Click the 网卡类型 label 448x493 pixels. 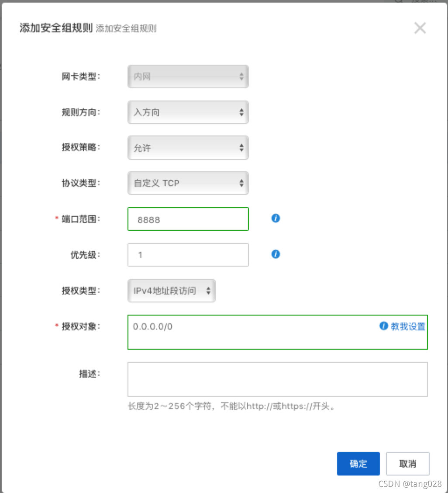(x=80, y=76)
